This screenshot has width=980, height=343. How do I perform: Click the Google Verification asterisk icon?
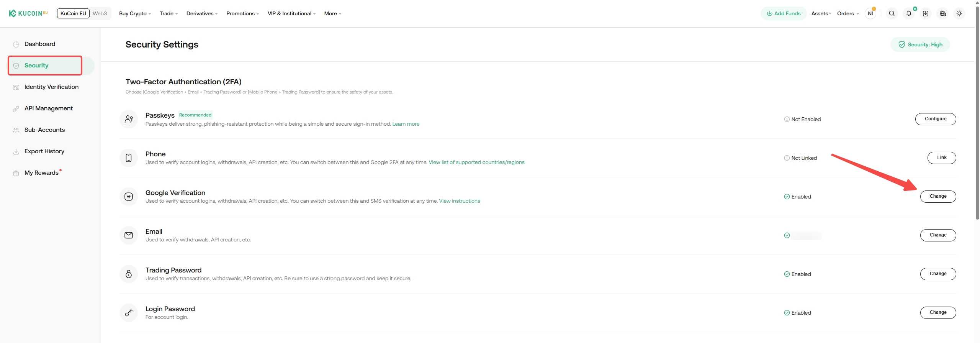(129, 197)
